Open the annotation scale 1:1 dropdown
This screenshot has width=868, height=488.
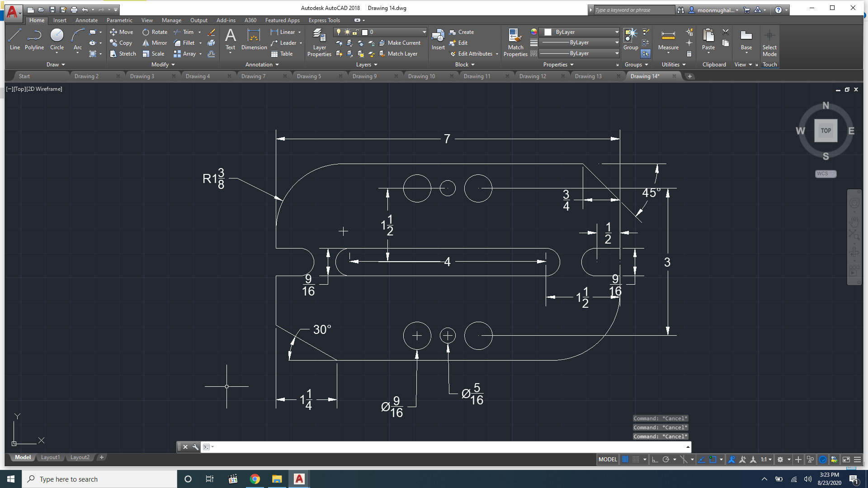click(766, 460)
